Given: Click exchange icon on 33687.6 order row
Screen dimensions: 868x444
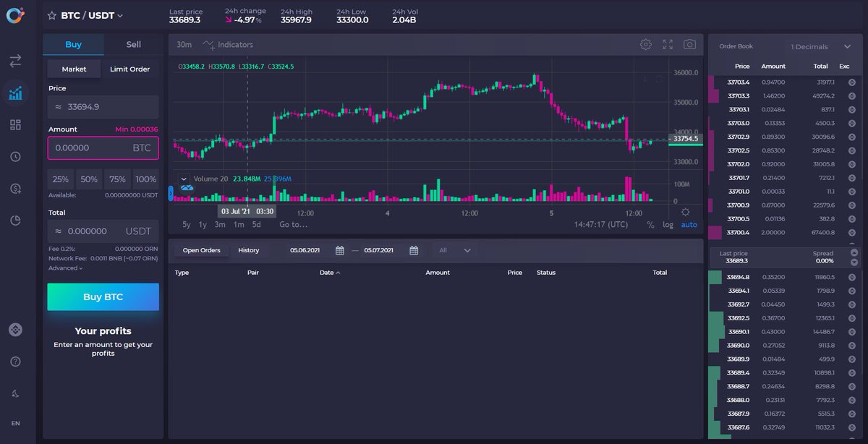Looking at the screenshot, I should click(x=851, y=427).
